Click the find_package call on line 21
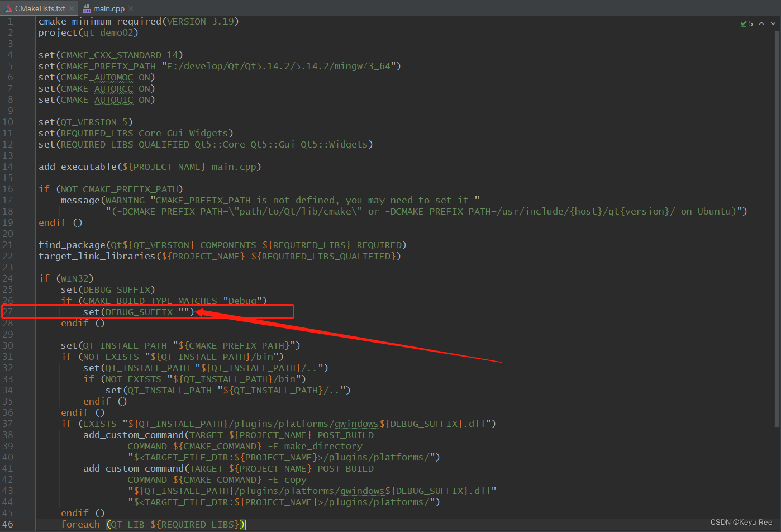The image size is (781, 532). pos(72,245)
